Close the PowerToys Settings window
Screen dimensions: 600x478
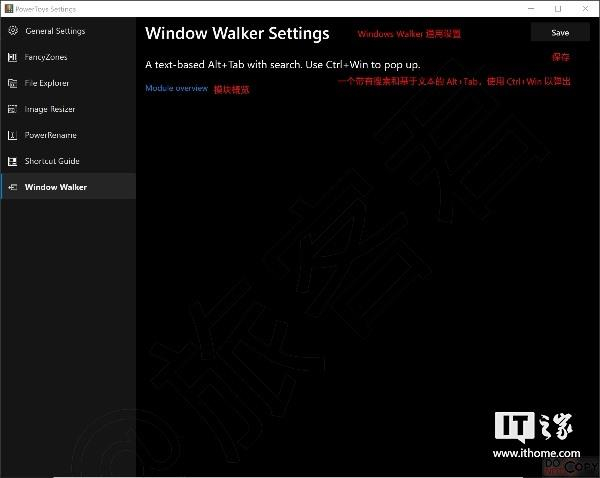click(585, 8)
